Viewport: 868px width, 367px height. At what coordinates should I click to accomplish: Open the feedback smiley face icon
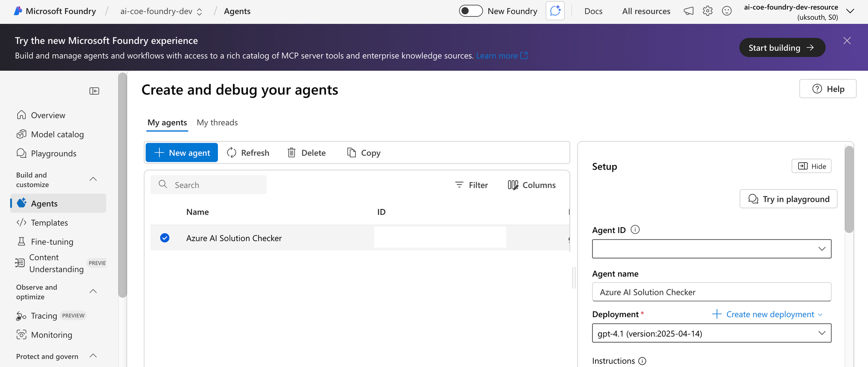(x=727, y=11)
